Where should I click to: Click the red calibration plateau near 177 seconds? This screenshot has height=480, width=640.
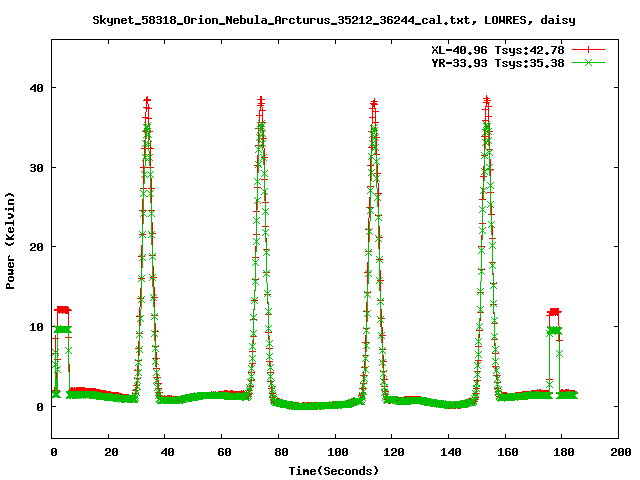pyautogui.click(x=554, y=312)
